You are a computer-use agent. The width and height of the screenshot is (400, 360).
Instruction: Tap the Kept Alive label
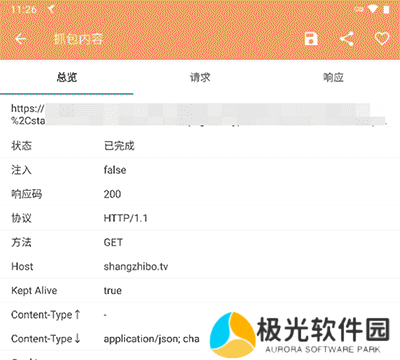tap(34, 291)
